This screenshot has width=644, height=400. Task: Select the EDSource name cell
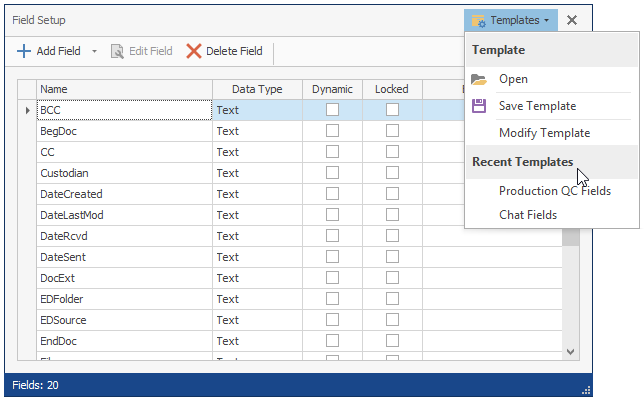(x=124, y=320)
